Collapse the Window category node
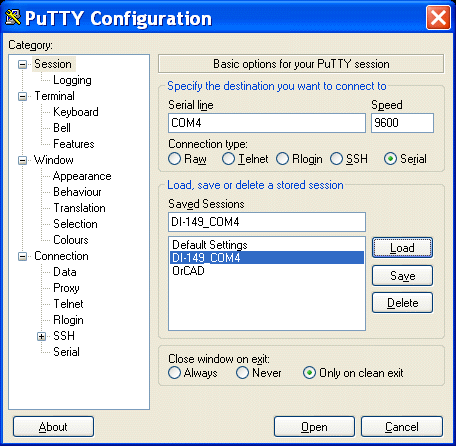The width and height of the screenshot is (456, 446). (x=22, y=160)
